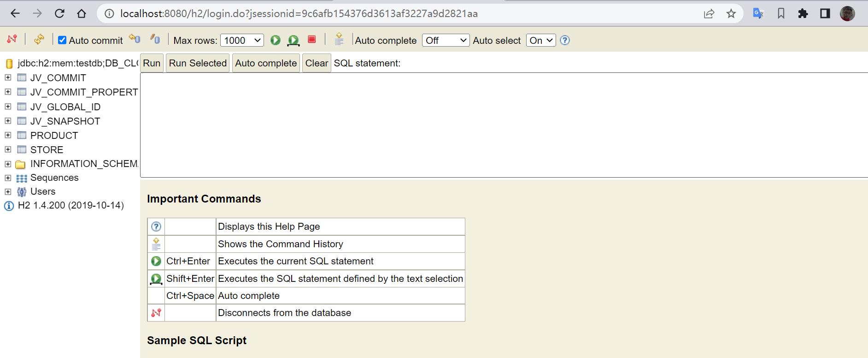Click the Run Selected toolbar icon
This screenshot has width=868, height=358.
(293, 41)
